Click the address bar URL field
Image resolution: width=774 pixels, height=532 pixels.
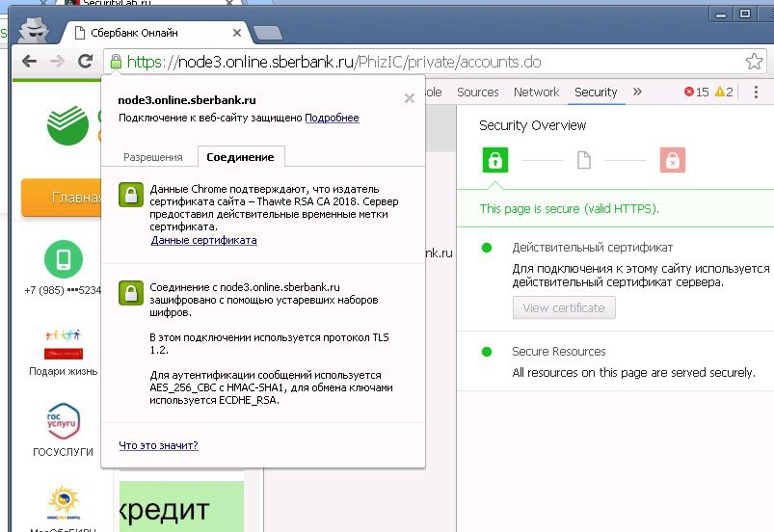[435, 62]
